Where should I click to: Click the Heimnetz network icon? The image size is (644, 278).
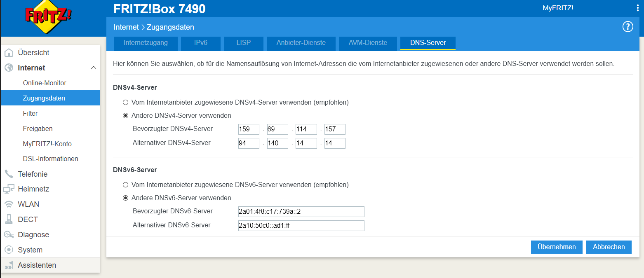(9, 189)
